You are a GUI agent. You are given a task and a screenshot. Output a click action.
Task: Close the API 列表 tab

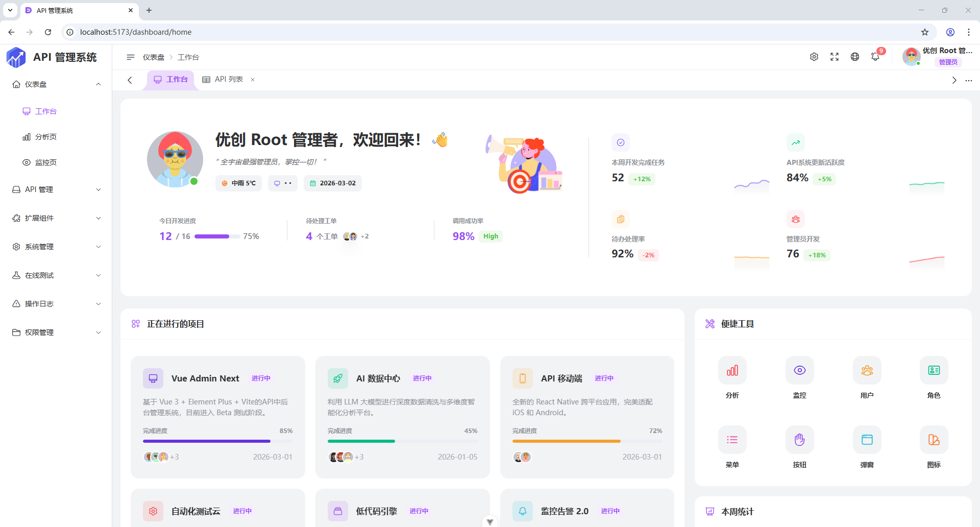[x=252, y=80]
